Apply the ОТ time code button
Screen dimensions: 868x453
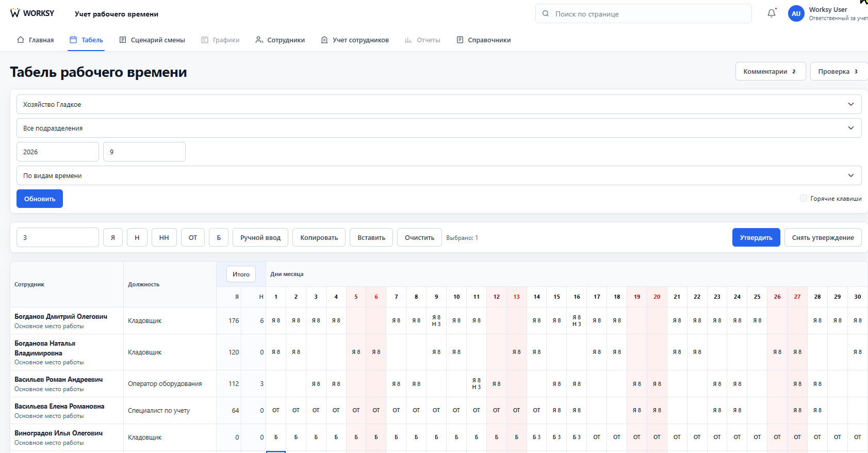[193, 237]
